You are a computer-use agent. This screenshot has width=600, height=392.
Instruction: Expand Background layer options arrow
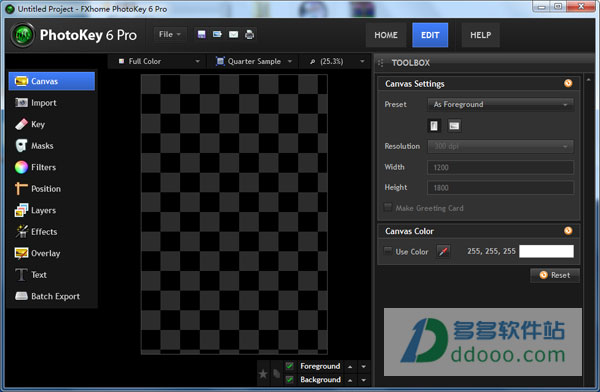(364, 380)
